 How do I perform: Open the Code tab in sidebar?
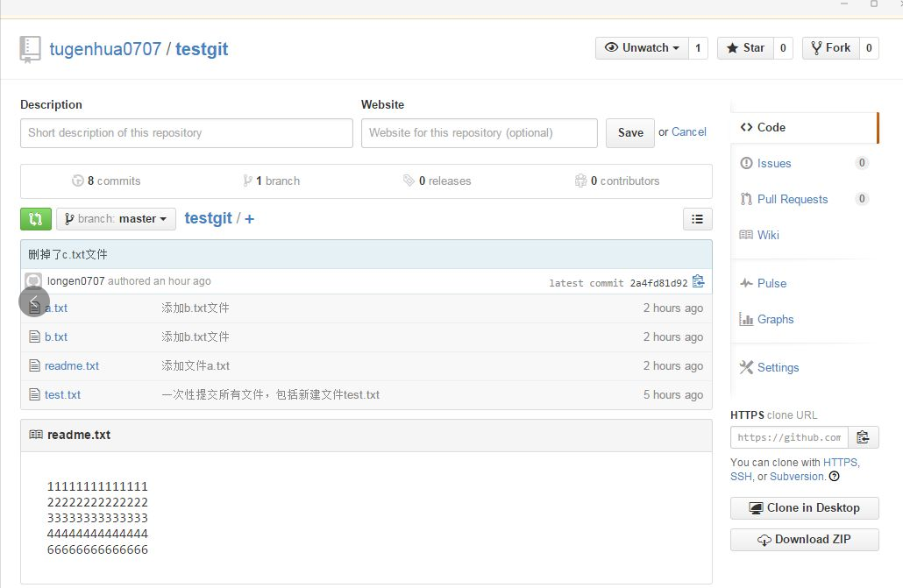[x=805, y=127]
